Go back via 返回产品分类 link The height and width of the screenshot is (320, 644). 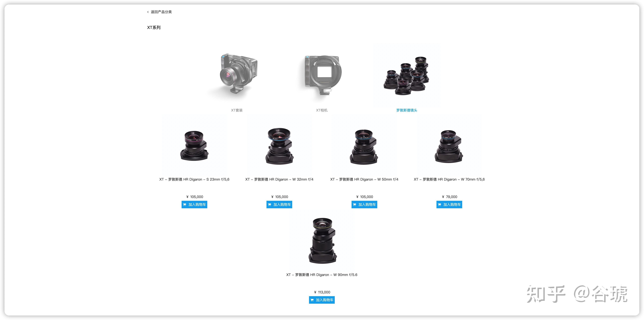coord(161,12)
